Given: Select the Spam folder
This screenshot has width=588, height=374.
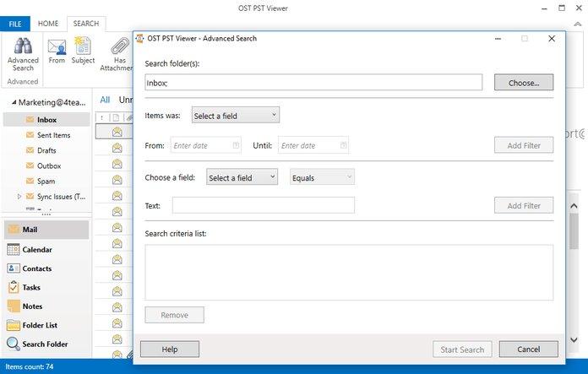Looking at the screenshot, I should [x=46, y=181].
